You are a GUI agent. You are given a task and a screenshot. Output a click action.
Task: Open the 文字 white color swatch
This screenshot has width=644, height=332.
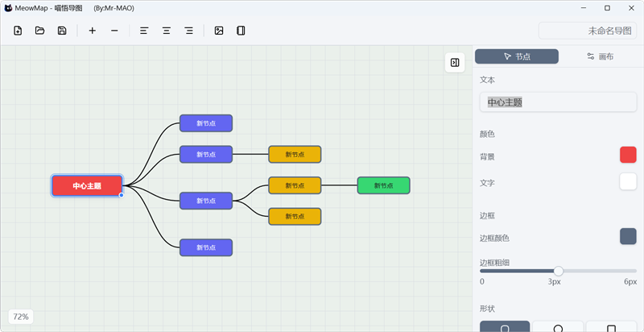628,181
